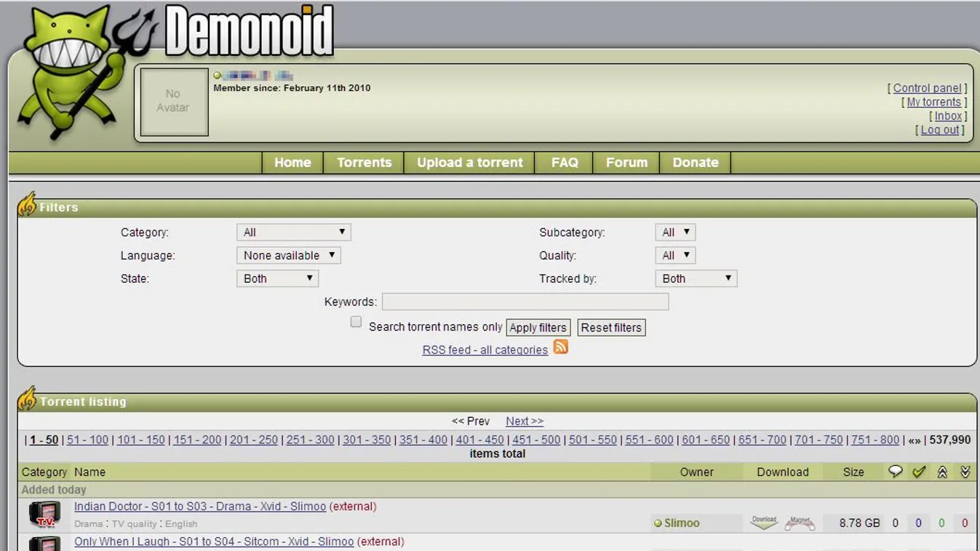Sort by seeders up-arrows icon
Screen dimensions: 980x551
click(942, 472)
